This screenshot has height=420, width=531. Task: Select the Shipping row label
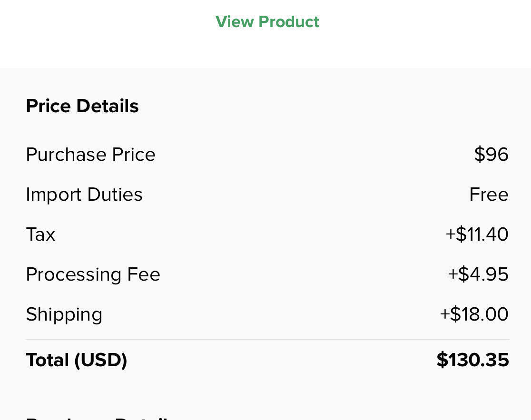click(x=64, y=314)
